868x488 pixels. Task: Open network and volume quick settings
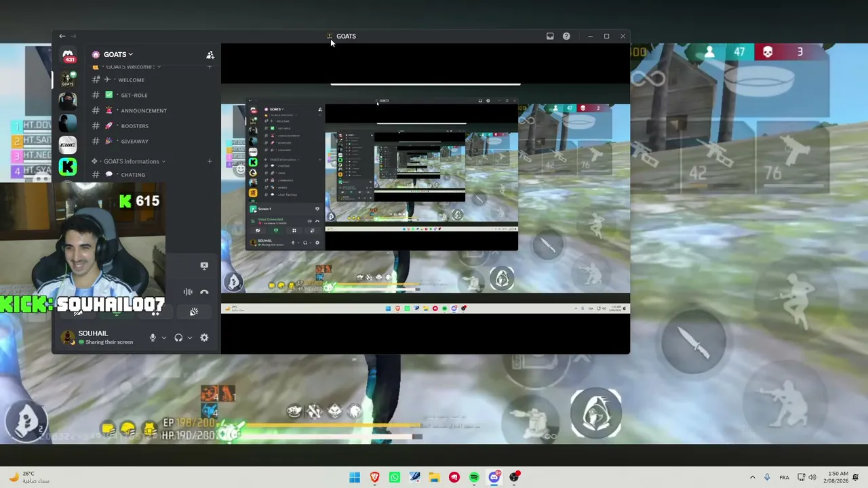coord(806,477)
